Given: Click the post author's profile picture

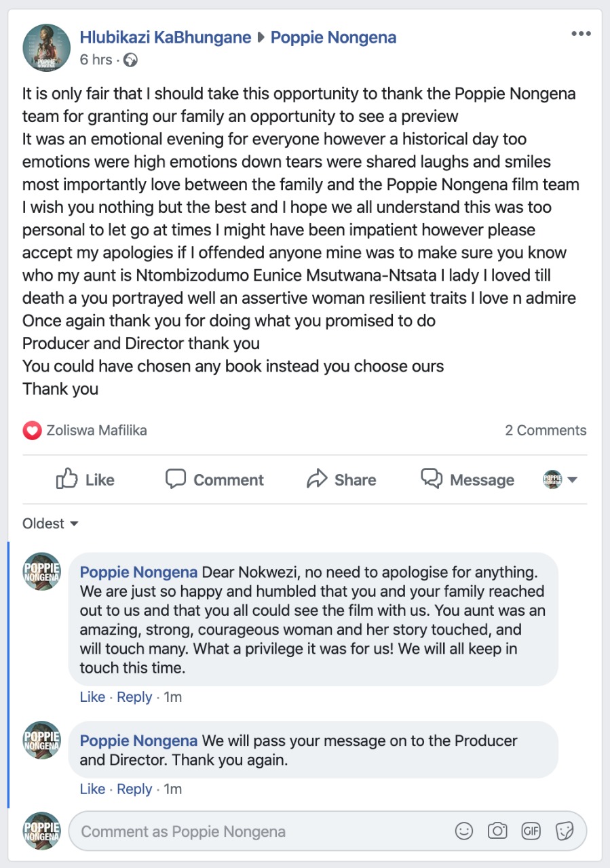Looking at the screenshot, I should 47,47.
